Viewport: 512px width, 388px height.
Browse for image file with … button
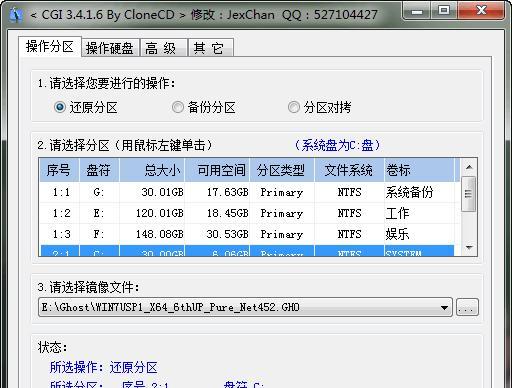click(x=467, y=307)
